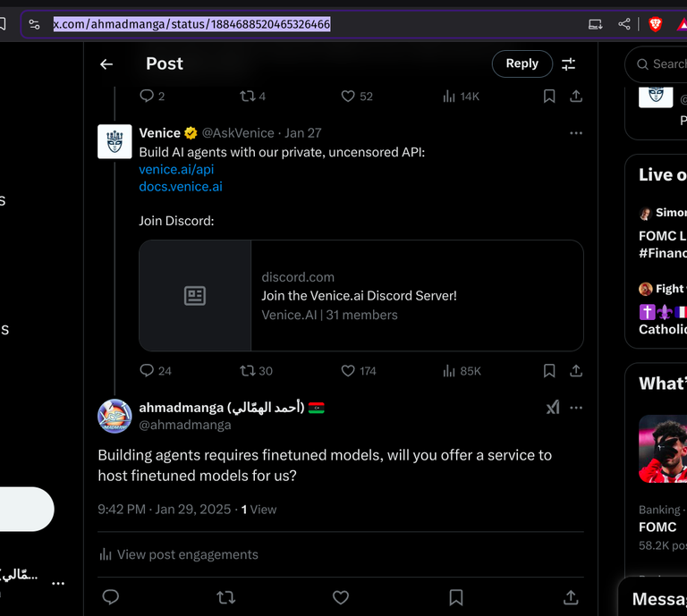Open site settings icon in address bar

click(34, 24)
